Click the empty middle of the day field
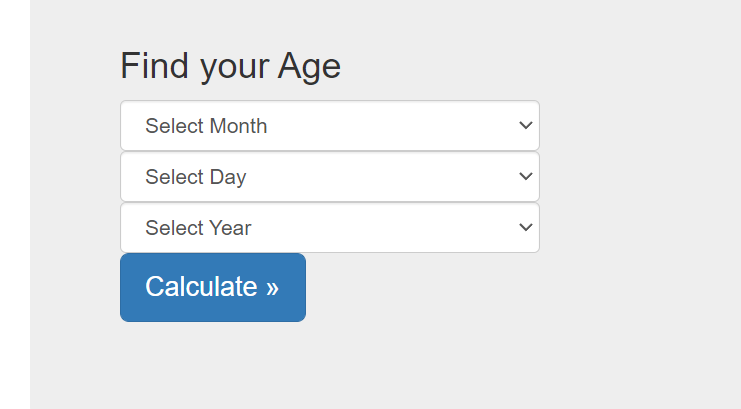The image size is (741, 409). (x=380, y=177)
